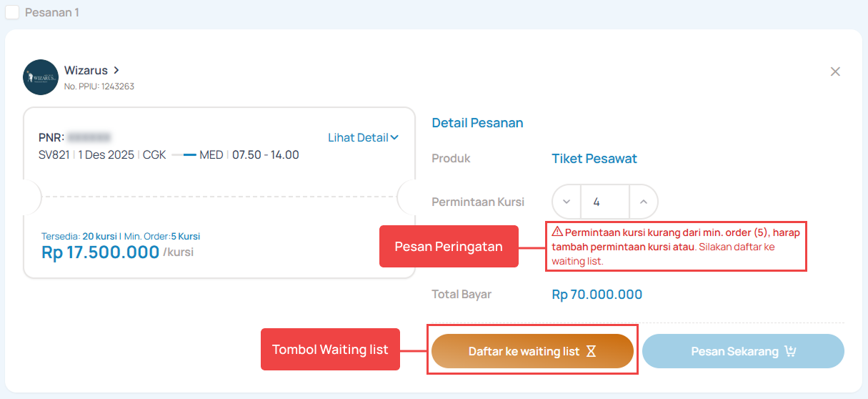Increase the seat request quantity

point(643,202)
